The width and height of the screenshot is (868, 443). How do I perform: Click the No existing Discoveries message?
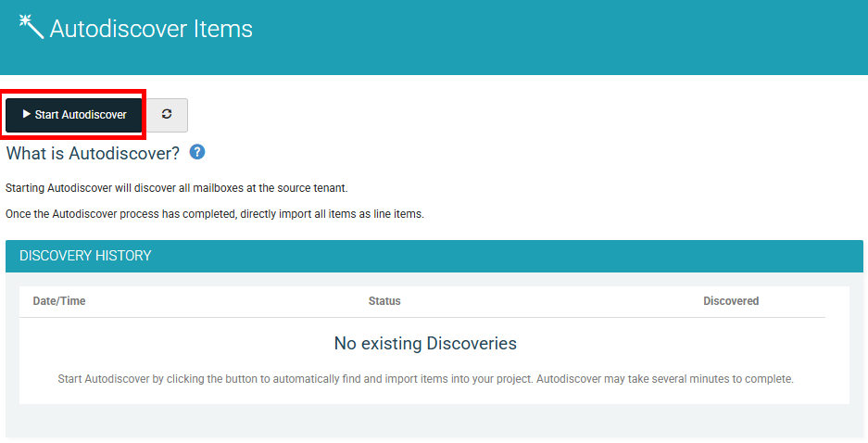coord(425,343)
